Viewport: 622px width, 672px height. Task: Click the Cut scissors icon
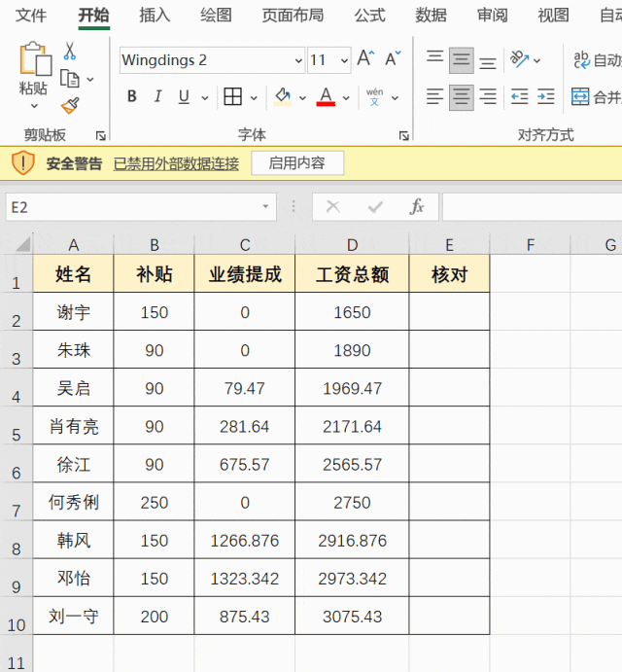[x=70, y=52]
